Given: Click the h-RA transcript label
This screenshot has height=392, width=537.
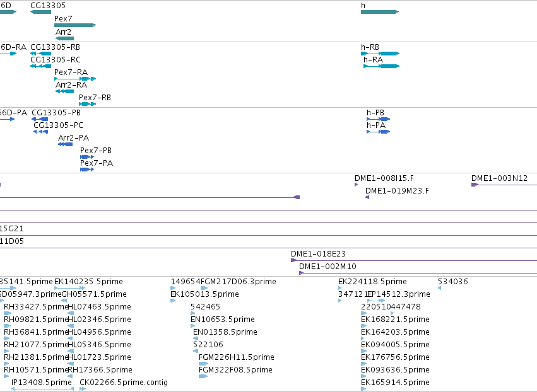Looking at the screenshot, I should [x=374, y=59].
